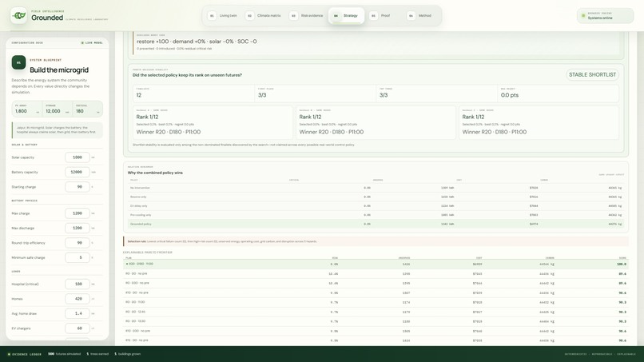Image resolution: width=644 pixels, height=362 pixels.
Task: Click the PV array 1,800 summary tile
Action: point(27,109)
